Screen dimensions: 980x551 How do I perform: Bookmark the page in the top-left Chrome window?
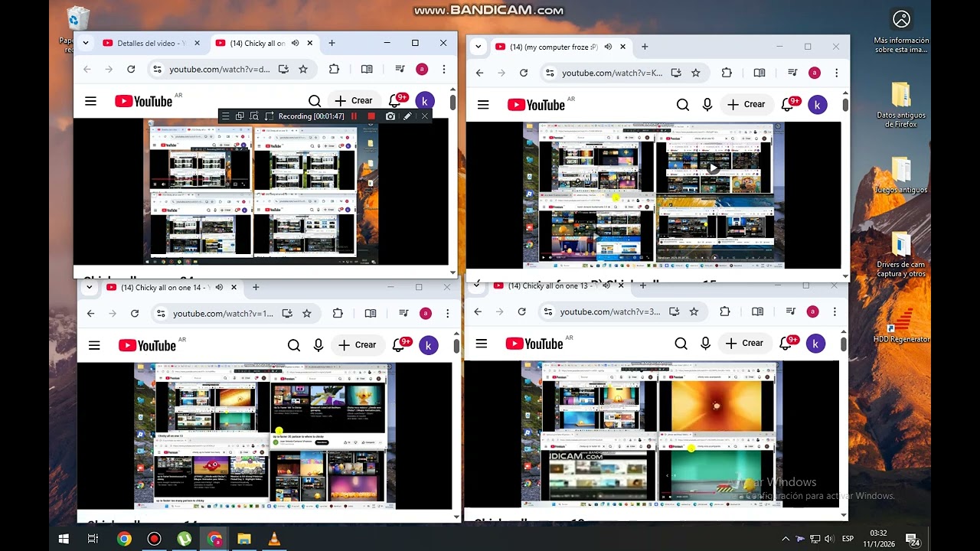click(x=303, y=69)
